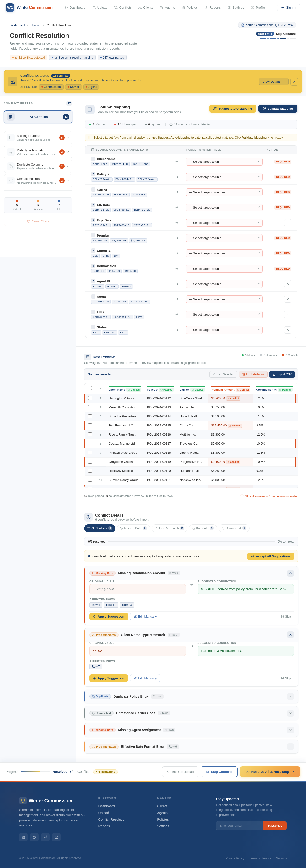This screenshot has width=306, height=868.
Task: Toggle the select-all checkbox in the Data Preview header
Action: pos(90,388)
